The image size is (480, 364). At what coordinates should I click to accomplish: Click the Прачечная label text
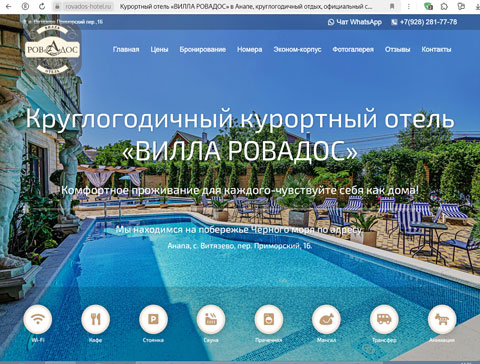pos(269,340)
